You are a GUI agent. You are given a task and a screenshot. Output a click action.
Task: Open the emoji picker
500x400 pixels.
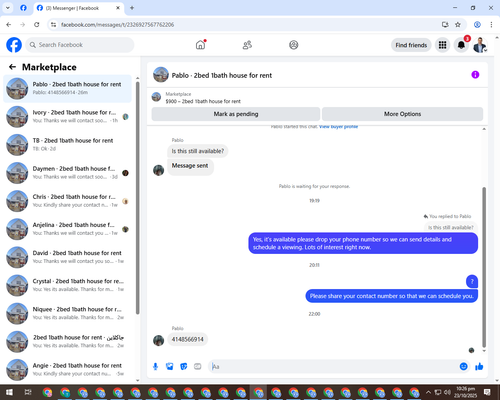click(463, 367)
